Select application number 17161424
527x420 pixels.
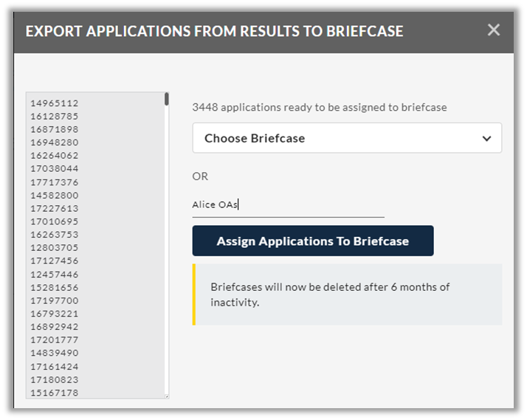click(55, 367)
